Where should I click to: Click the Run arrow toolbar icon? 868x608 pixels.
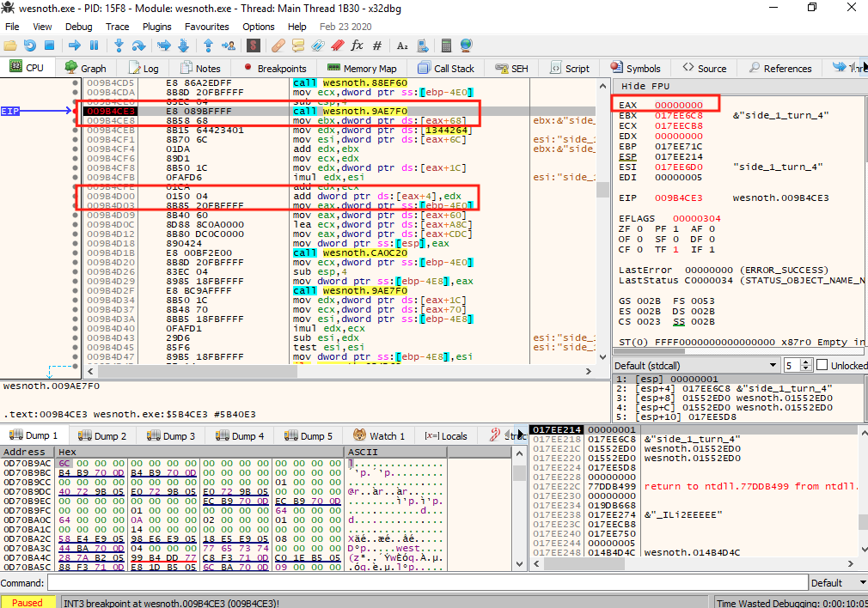click(x=74, y=46)
